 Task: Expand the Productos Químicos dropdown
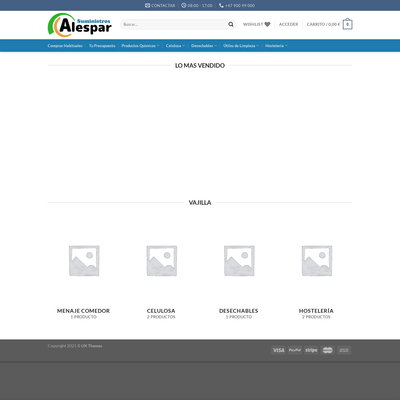[140, 46]
